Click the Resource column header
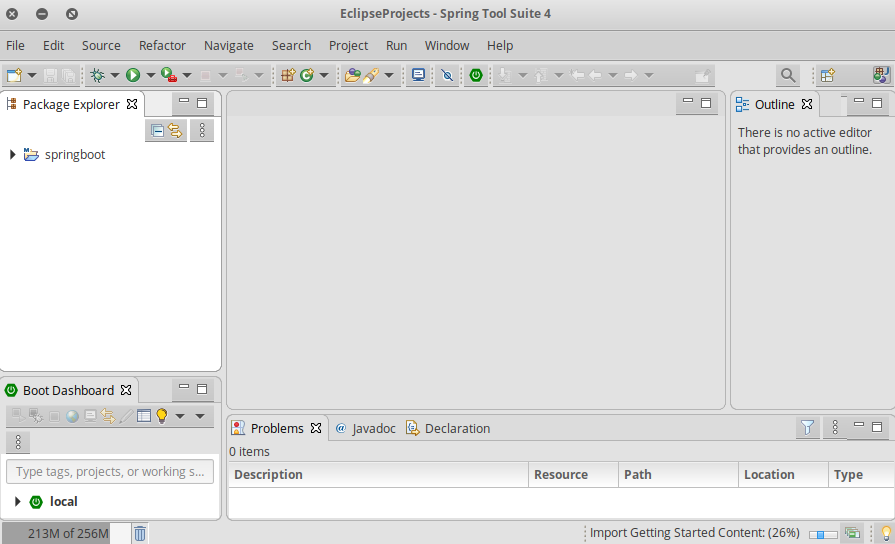Screen dimensions: 895x544 560,475
